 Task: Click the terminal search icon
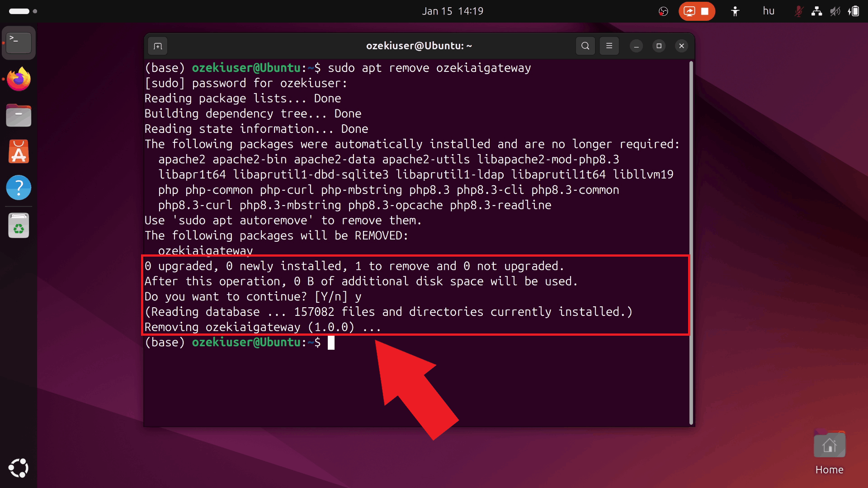coord(585,46)
